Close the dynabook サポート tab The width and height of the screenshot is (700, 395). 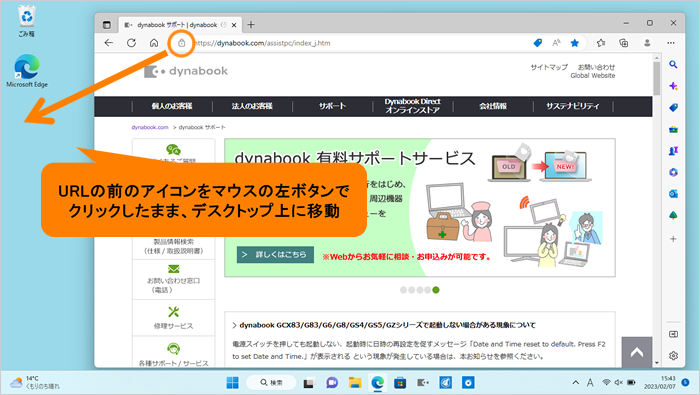(x=234, y=25)
